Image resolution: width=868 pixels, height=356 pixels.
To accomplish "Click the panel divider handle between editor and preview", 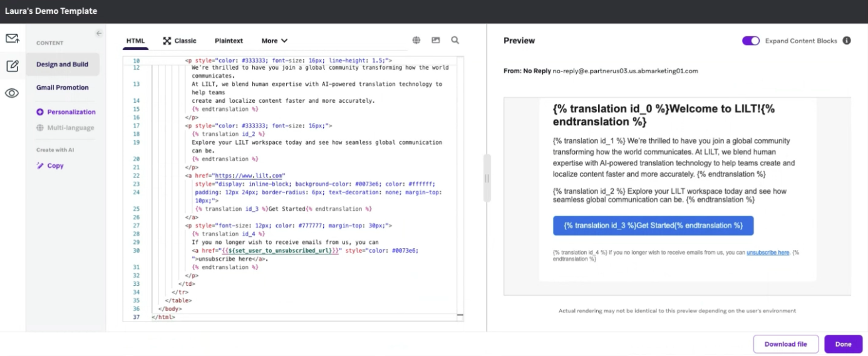I will (487, 179).
